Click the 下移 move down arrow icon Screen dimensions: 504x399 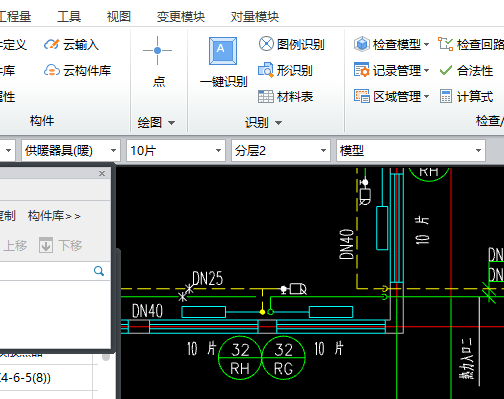(x=46, y=246)
